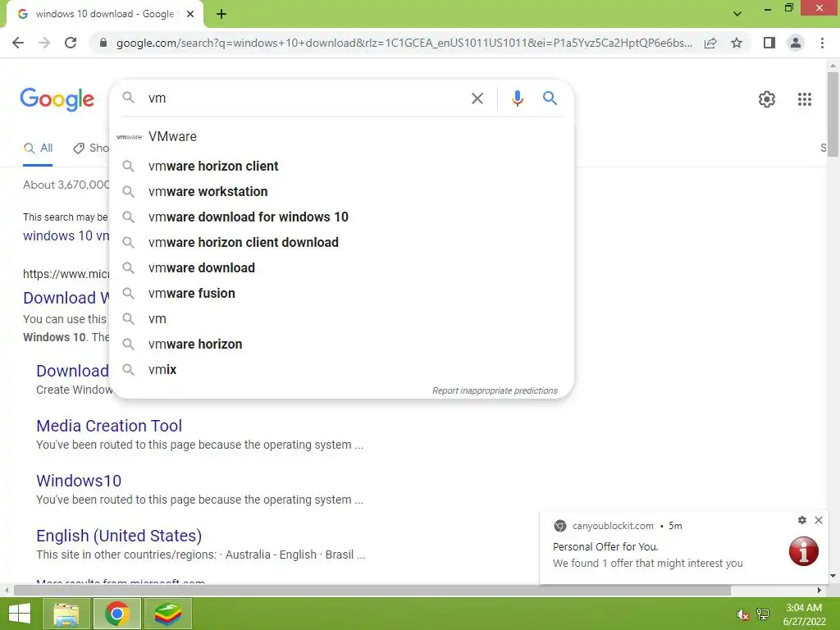This screenshot has width=840, height=630.
Task: Click muted volume tray icon
Action: tap(742, 614)
